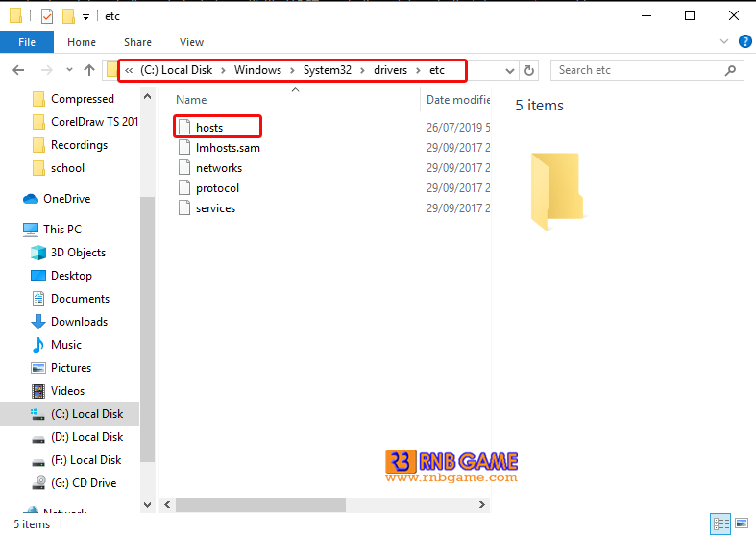The height and width of the screenshot is (535, 756).
Task: Switch to Large icons view
Action: coord(742,523)
